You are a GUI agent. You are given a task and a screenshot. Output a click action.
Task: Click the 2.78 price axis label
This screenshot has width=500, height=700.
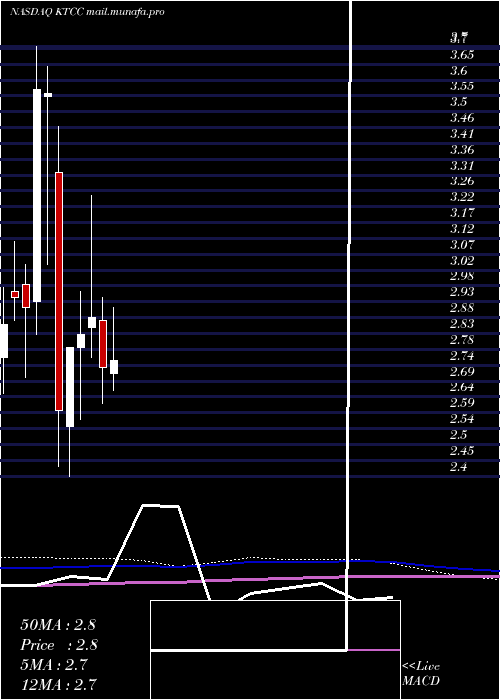pyautogui.click(x=462, y=340)
